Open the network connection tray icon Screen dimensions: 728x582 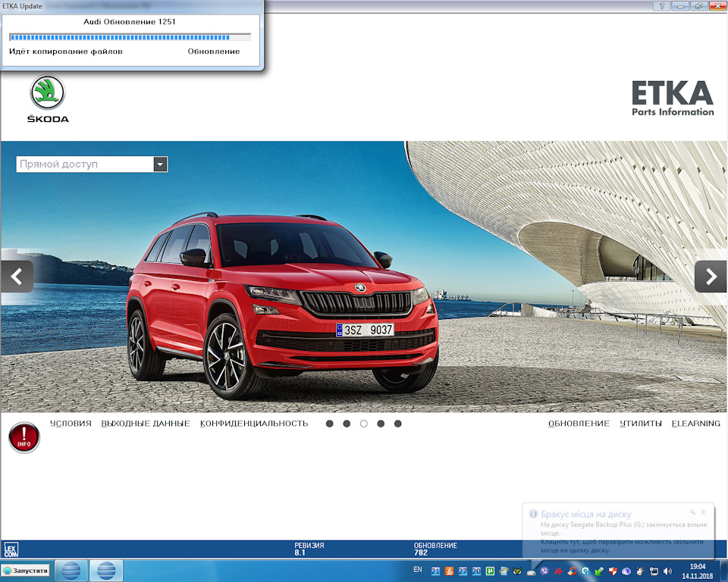coord(654,571)
